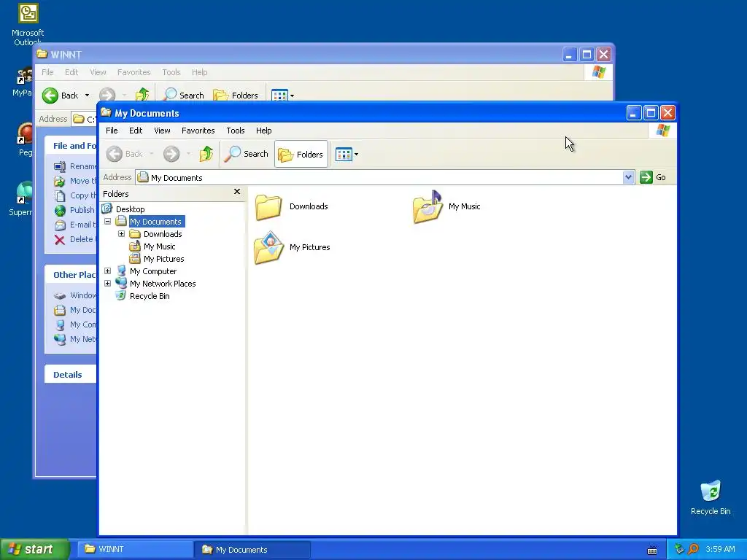
Task: Select Recycle Bin in the folder tree
Action: point(150,296)
